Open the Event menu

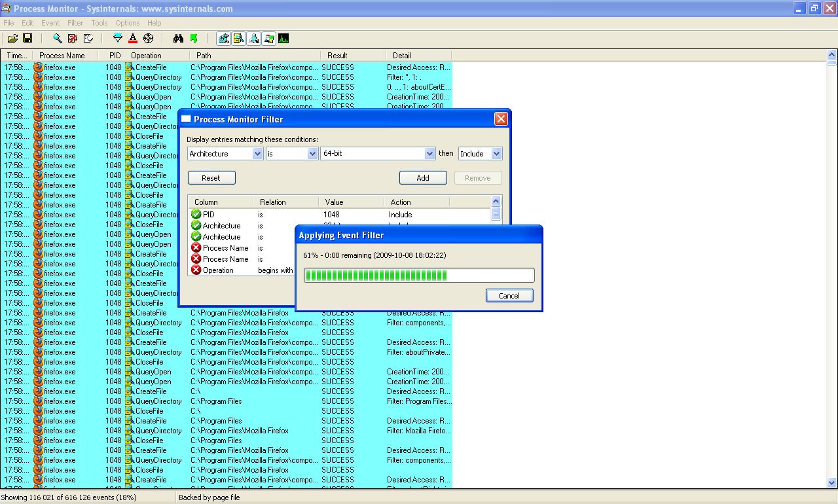tap(50, 23)
